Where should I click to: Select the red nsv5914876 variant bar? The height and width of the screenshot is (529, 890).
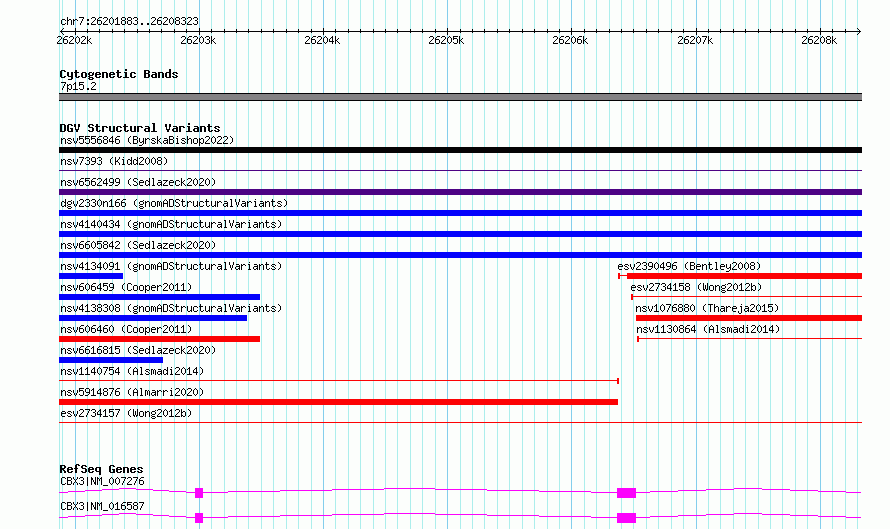pyautogui.click(x=338, y=402)
